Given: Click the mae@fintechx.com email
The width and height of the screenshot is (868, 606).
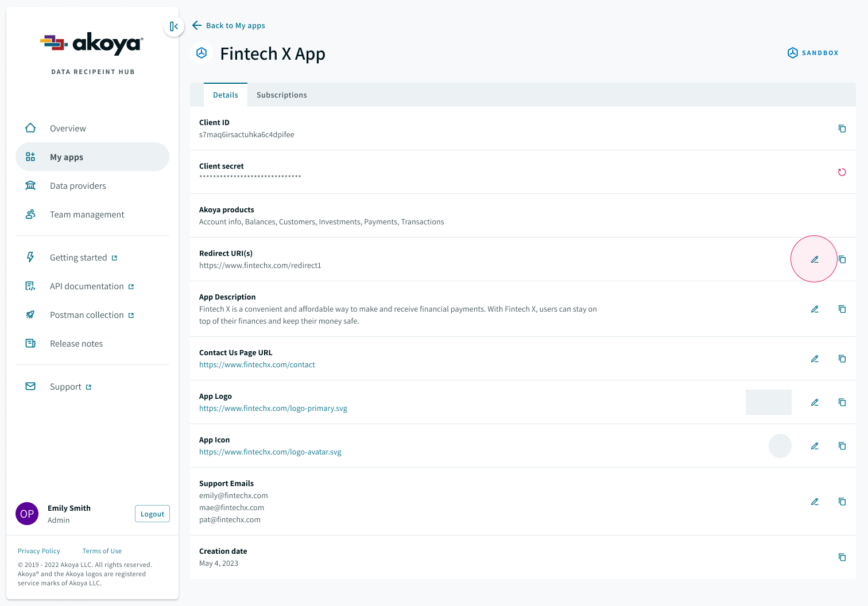Looking at the screenshot, I should (232, 507).
